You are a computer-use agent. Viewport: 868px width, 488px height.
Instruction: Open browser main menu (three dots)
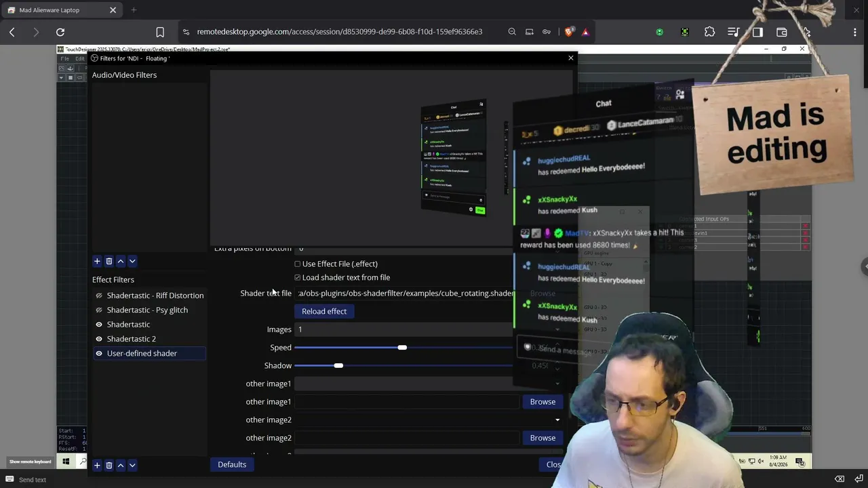click(854, 32)
